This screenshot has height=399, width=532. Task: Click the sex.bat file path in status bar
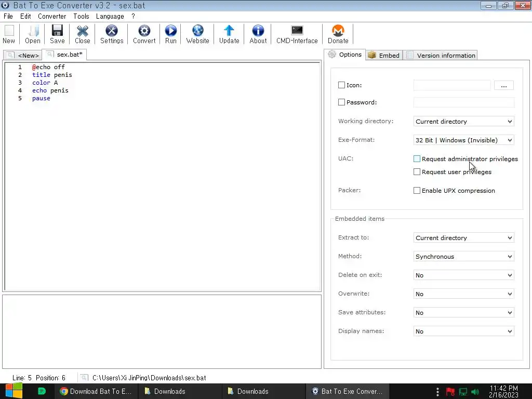point(149,378)
